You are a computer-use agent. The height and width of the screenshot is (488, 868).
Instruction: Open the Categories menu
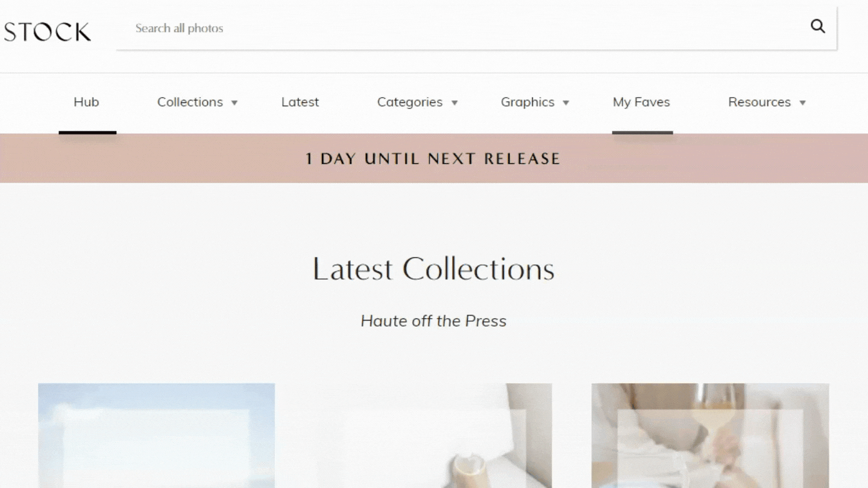[410, 102]
